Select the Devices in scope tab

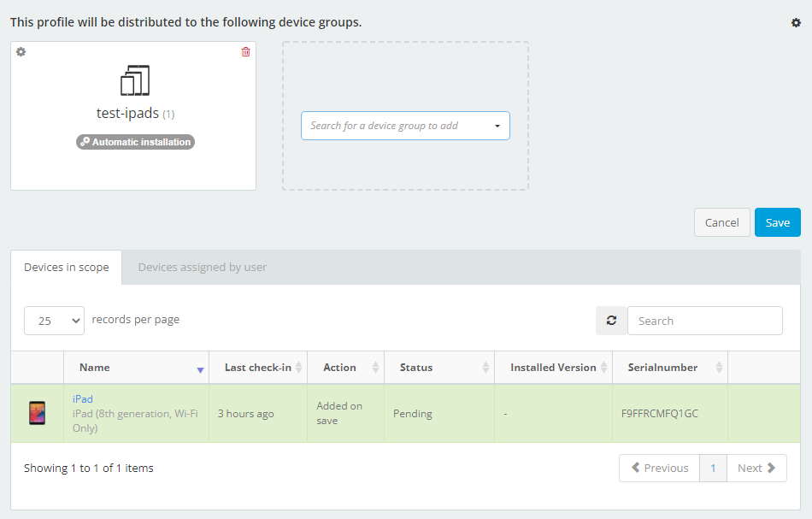[66, 267]
